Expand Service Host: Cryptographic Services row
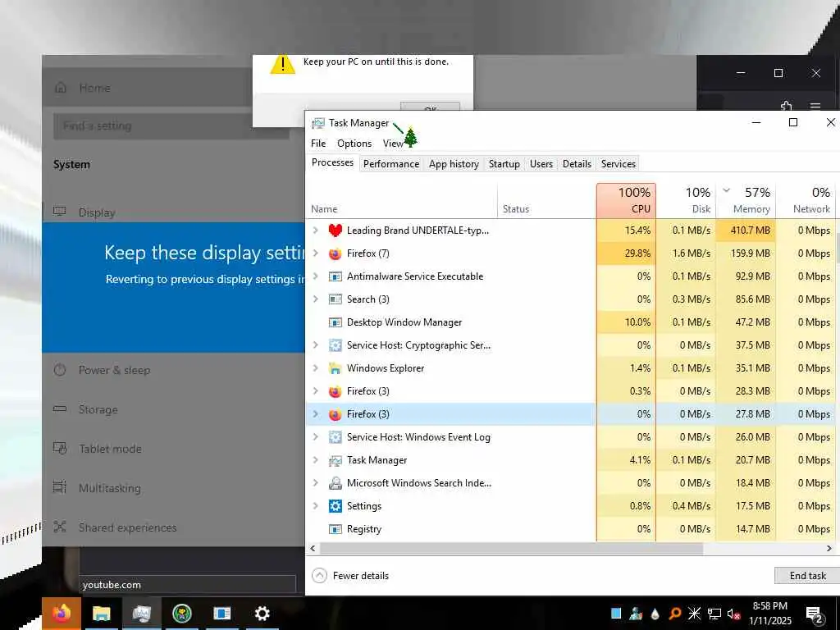Image resolution: width=840 pixels, height=630 pixels. (x=316, y=345)
